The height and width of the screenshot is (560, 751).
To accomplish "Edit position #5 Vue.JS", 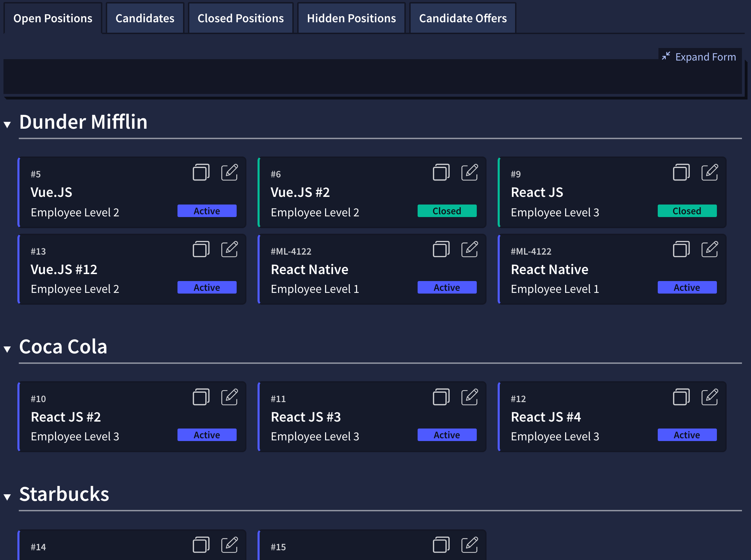I will tap(230, 172).
